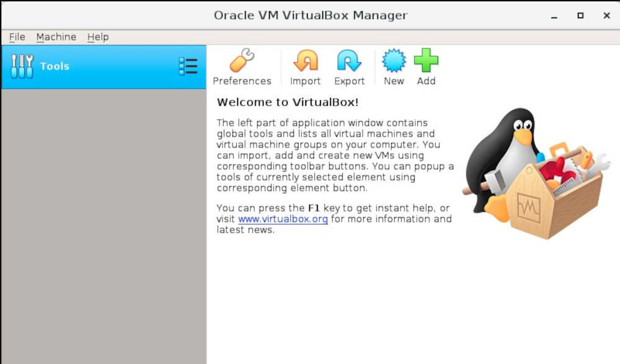Click the penguin toolbox illustration
This screenshot has height=364, width=620.
pos(536,173)
